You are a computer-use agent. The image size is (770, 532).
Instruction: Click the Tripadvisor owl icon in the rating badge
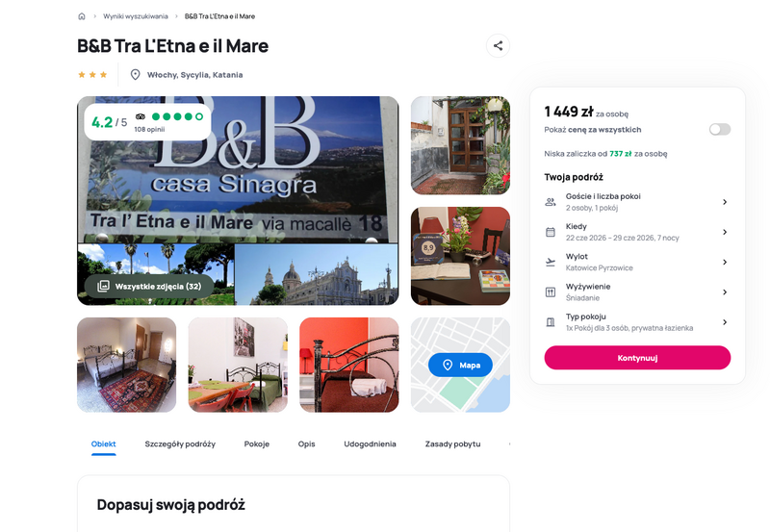(141, 116)
